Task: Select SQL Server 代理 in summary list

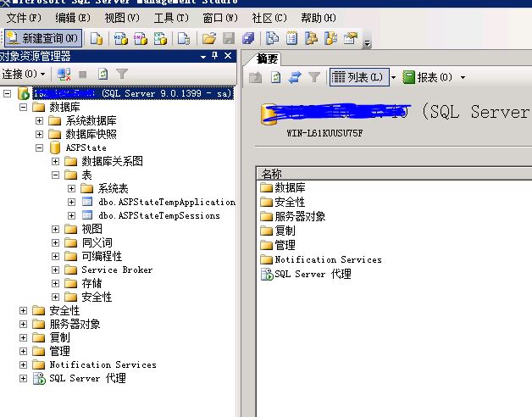Action: click(x=312, y=274)
